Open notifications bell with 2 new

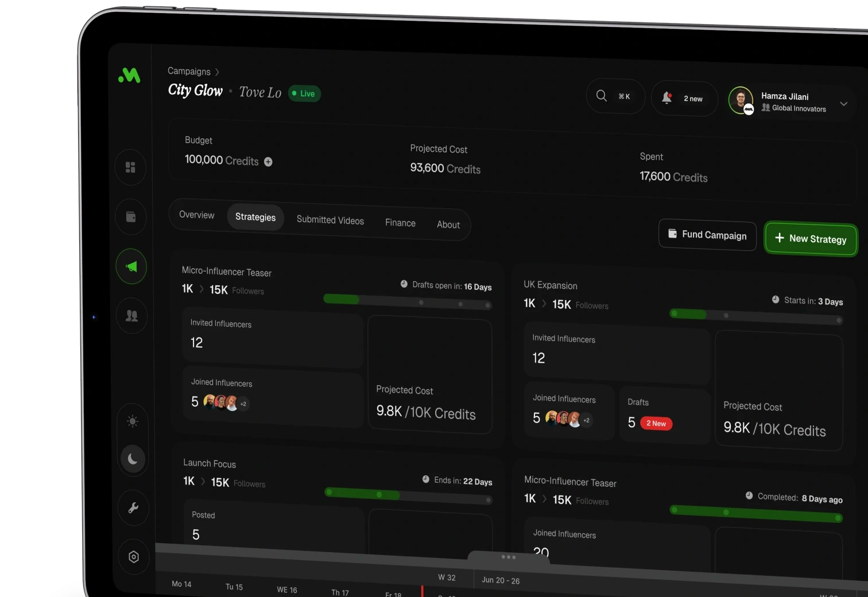click(684, 98)
